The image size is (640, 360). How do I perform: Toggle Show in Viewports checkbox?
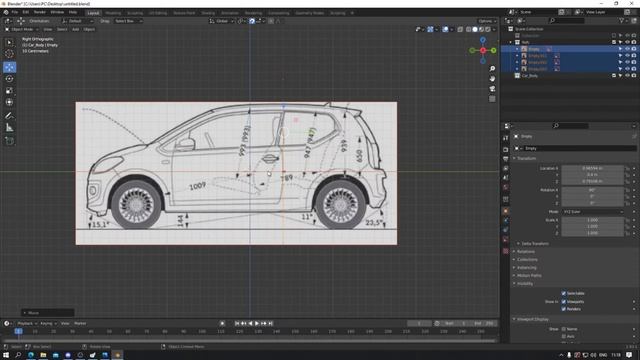coord(564,302)
